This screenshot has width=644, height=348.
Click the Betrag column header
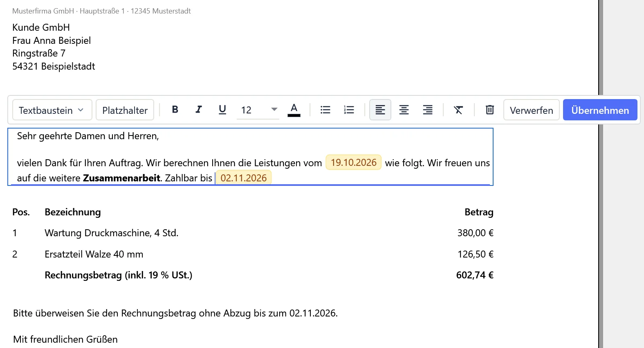479,212
